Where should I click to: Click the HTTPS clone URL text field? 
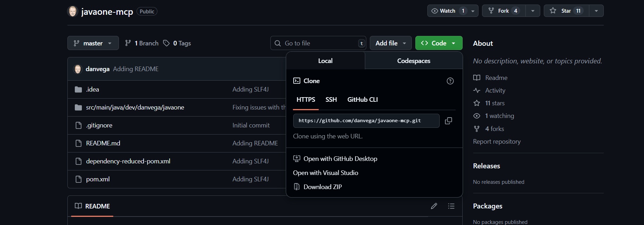(366, 121)
